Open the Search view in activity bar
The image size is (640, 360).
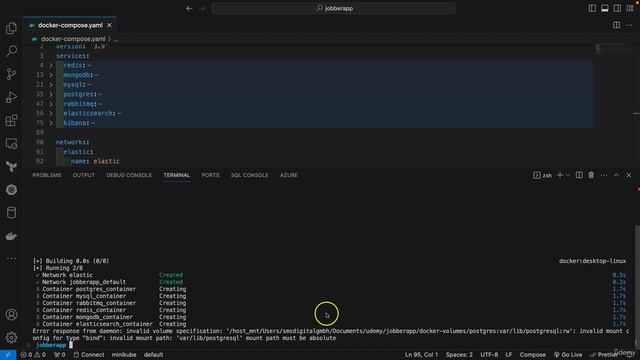click(11, 51)
